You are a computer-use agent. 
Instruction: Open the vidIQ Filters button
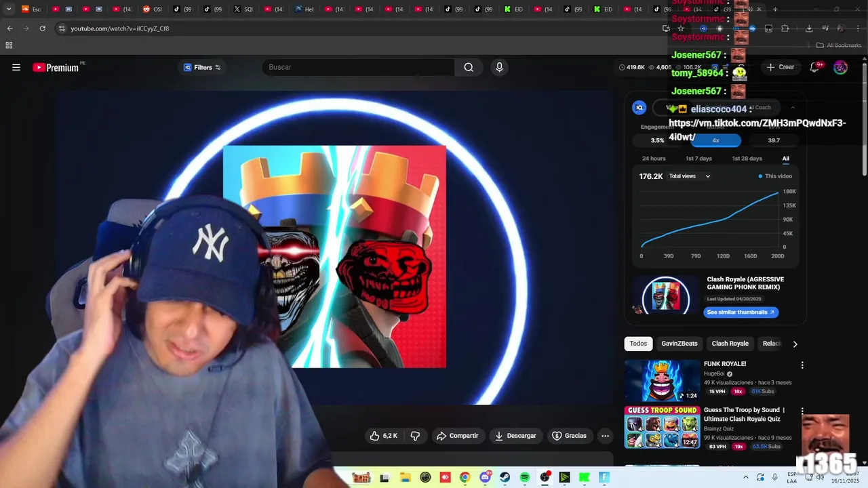click(202, 67)
